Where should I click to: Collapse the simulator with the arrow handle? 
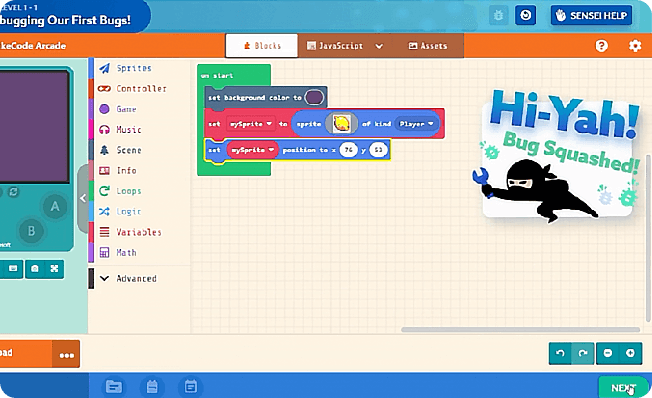[x=83, y=198]
